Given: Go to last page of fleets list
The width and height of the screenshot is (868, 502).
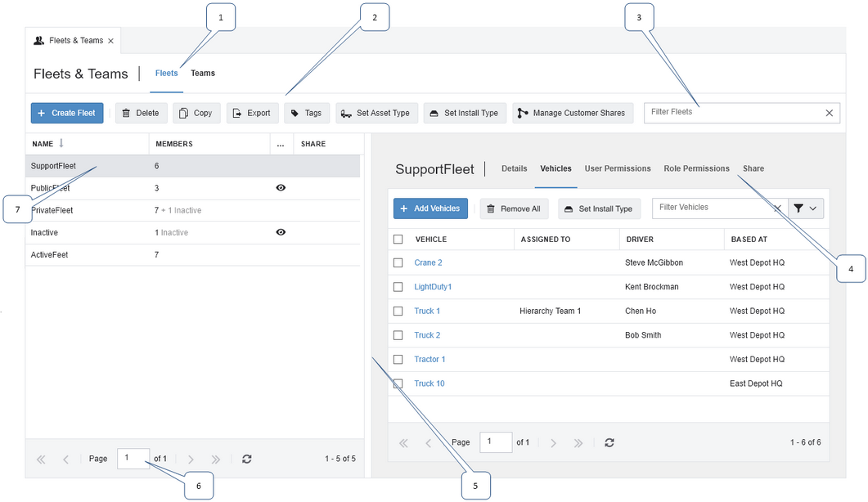Looking at the screenshot, I should 215,459.
